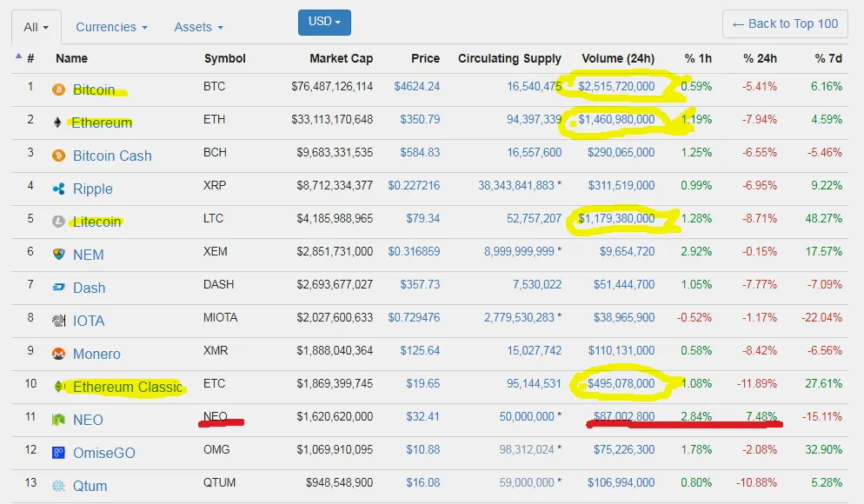The height and width of the screenshot is (504, 864).
Task: Open the NEM name link
Action: pos(88,255)
